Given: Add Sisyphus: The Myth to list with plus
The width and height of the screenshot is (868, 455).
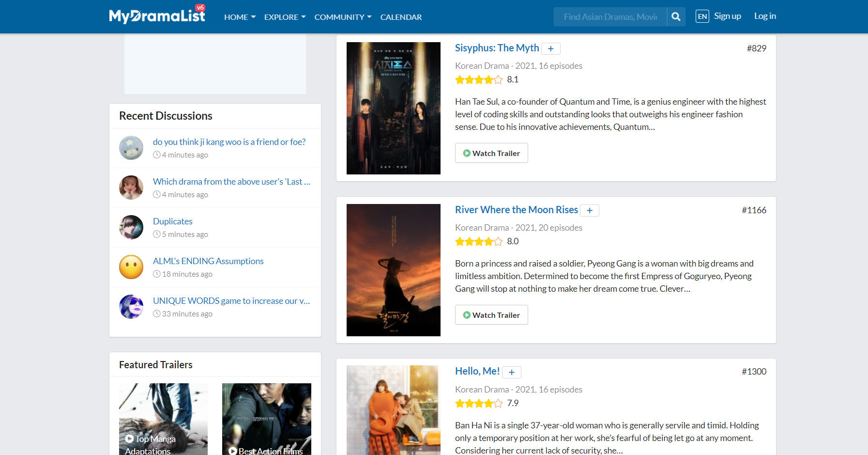Looking at the screenshot, I should point(550,48).
